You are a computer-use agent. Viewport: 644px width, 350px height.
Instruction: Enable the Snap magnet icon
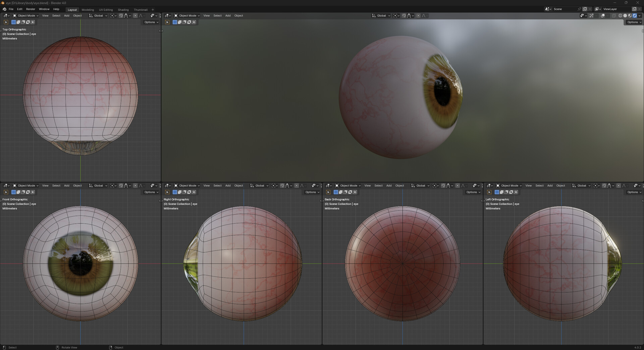point(121,15)
